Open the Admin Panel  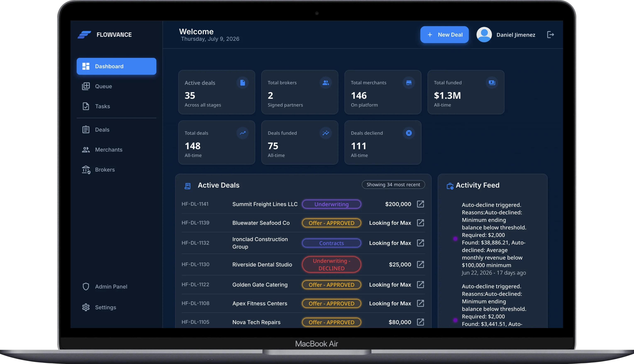116,286
